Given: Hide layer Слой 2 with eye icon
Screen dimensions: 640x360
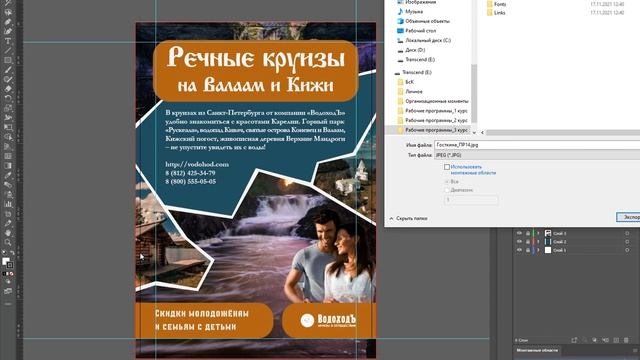Looking at the screenshot, I should (520, 242).
